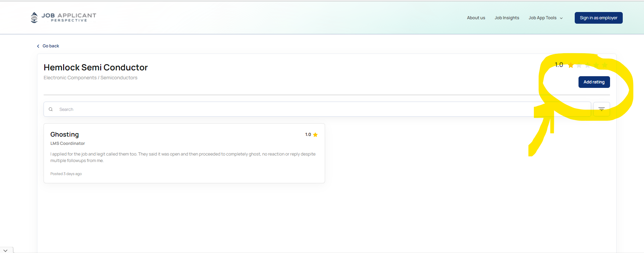Click the star icon on Ghosting review
Image resolution: width=644 pixels, height=253 pixels.
315,135
